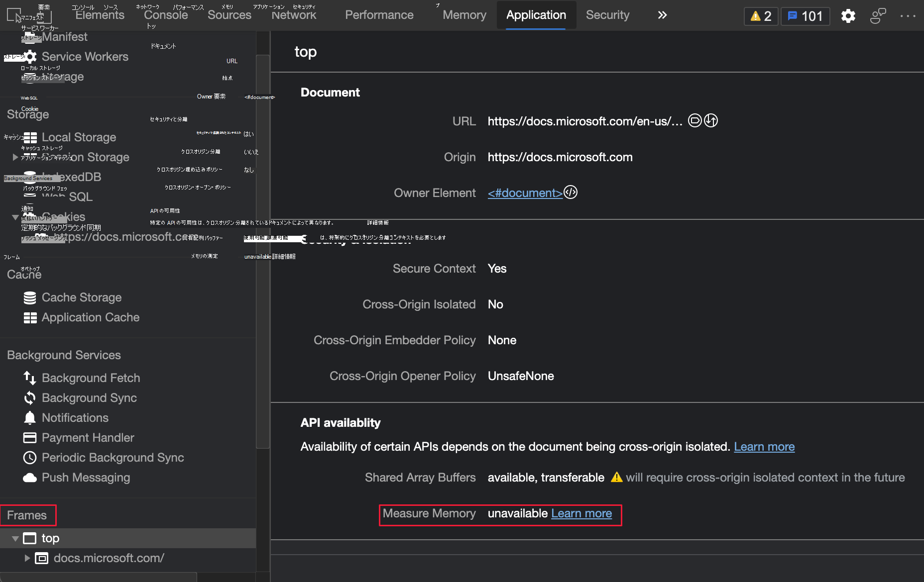The width and height of the screenshot is (924, 582).
Task: Open the Background Fetch service
Action: [x=91, y=378]
